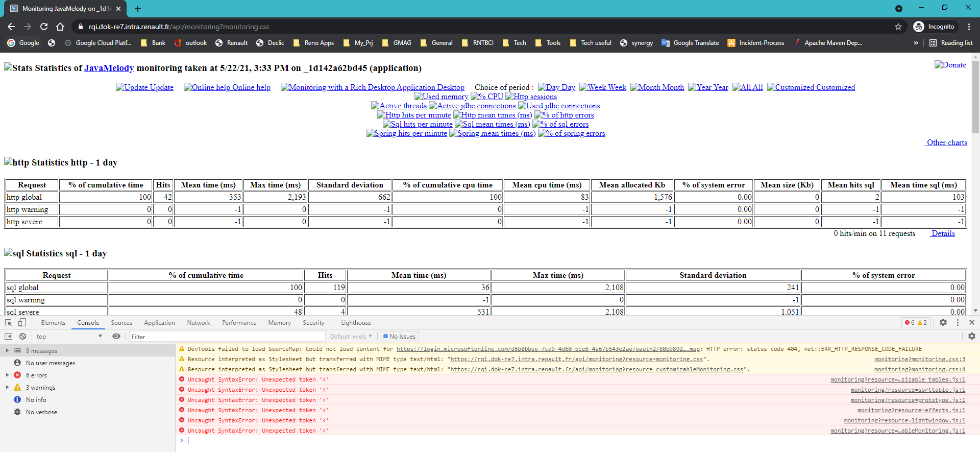Viewport: 980px width, 452px height.
Task: Toggle the live expression eye icon
Action: tap(116, 337)
